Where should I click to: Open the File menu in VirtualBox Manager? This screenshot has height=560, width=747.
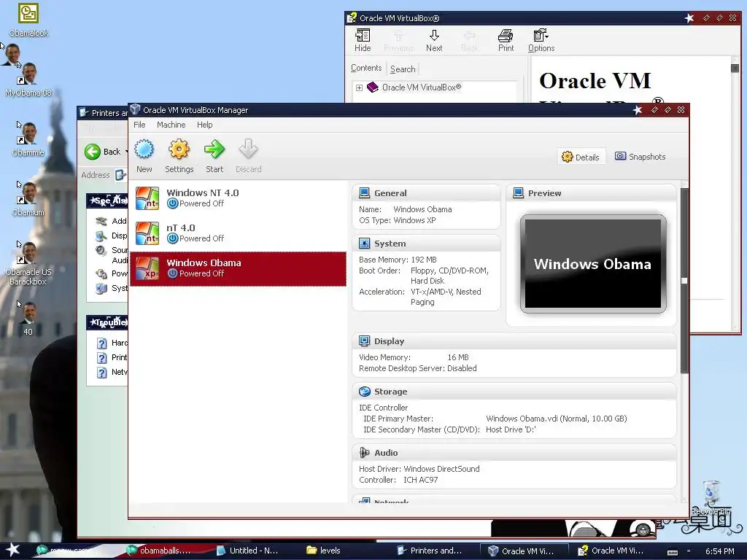click(x=139, y=125)
